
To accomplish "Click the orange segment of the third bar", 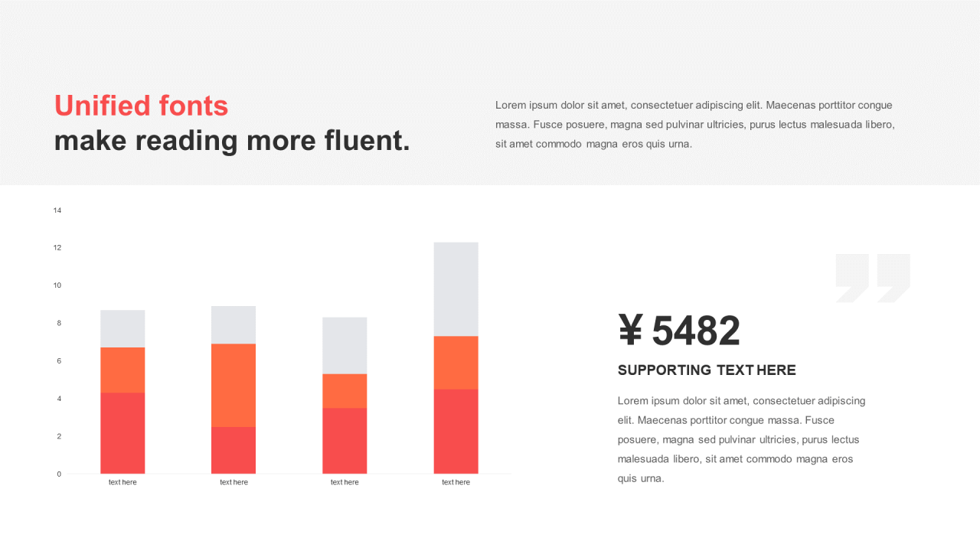I will (x=345, y=390).
